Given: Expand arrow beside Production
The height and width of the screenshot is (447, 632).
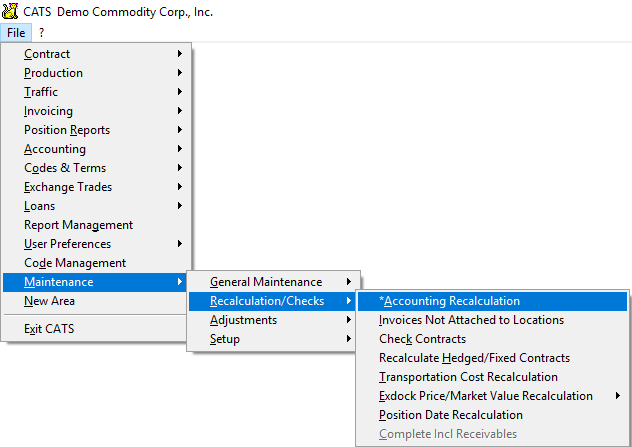Looking at the screenshot, I should tap(180, 73).
